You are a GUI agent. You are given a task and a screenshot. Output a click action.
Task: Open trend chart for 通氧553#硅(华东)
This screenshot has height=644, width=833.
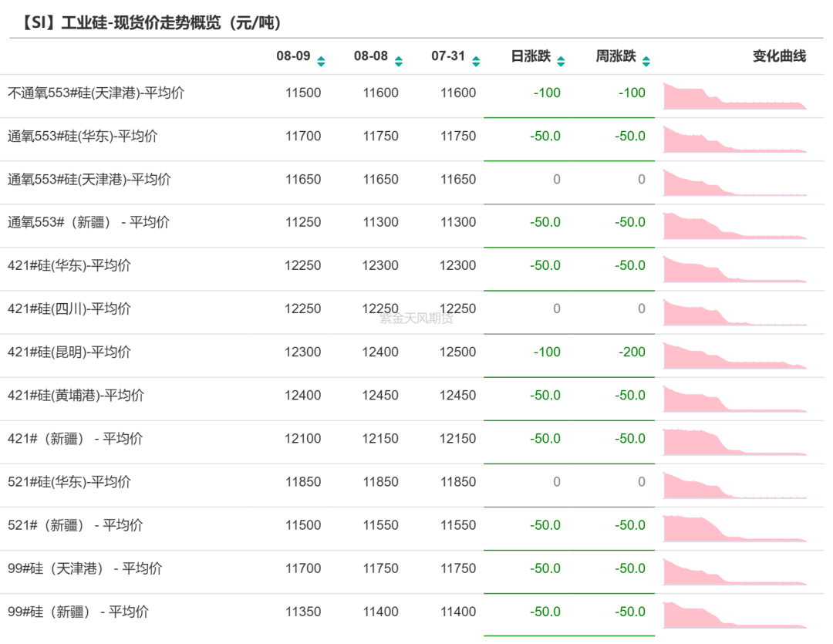[x=735, y=140]
